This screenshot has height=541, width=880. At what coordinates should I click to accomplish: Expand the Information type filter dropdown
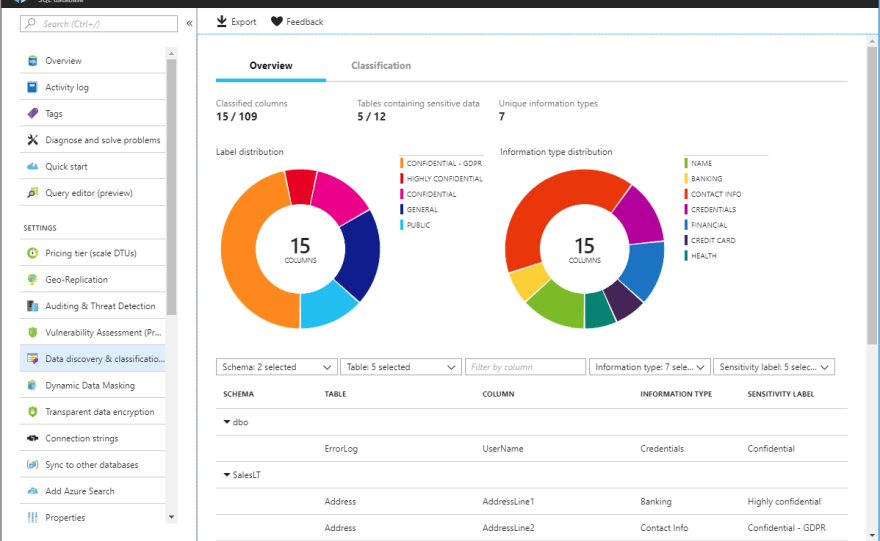pos(650,367)
